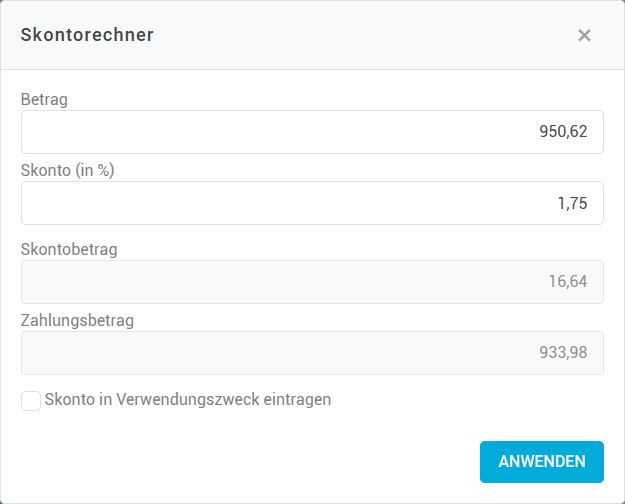Click the 'Zahlungsbetrag' field label
Viewport: 625px width, 504px height.
tap(77, 321)
